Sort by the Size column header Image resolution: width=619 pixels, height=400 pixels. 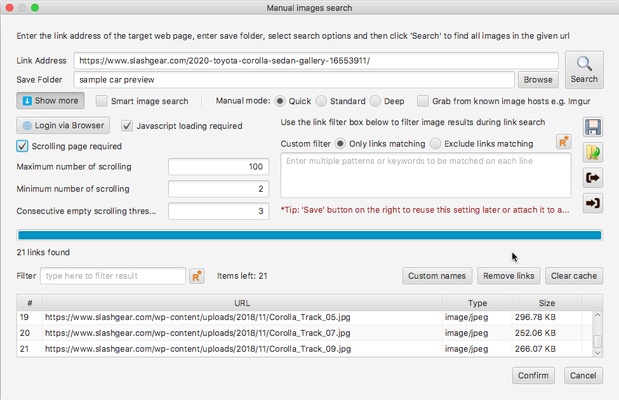(547, 303)
